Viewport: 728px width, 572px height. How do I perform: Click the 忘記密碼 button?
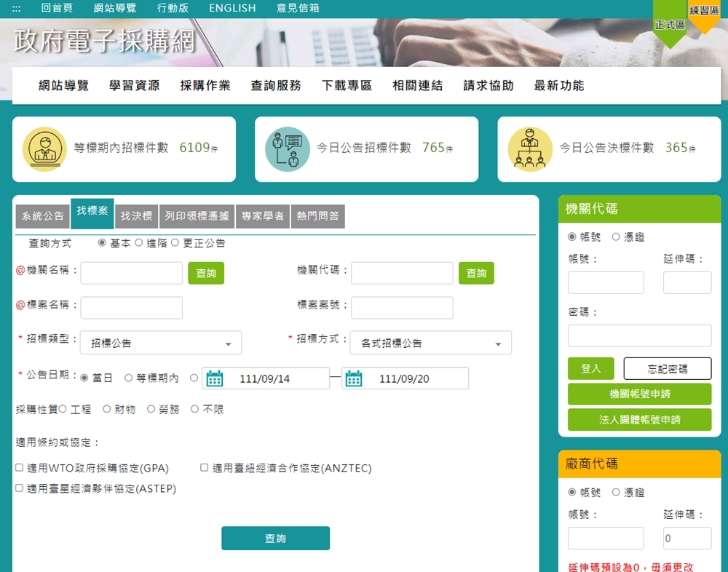tap(667, 369)
